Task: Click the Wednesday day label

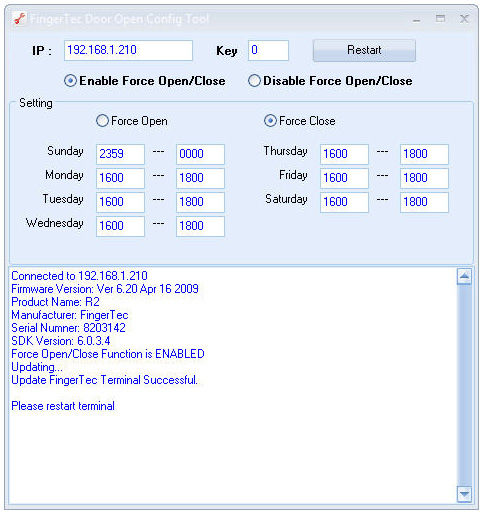Action: (55, 223)
